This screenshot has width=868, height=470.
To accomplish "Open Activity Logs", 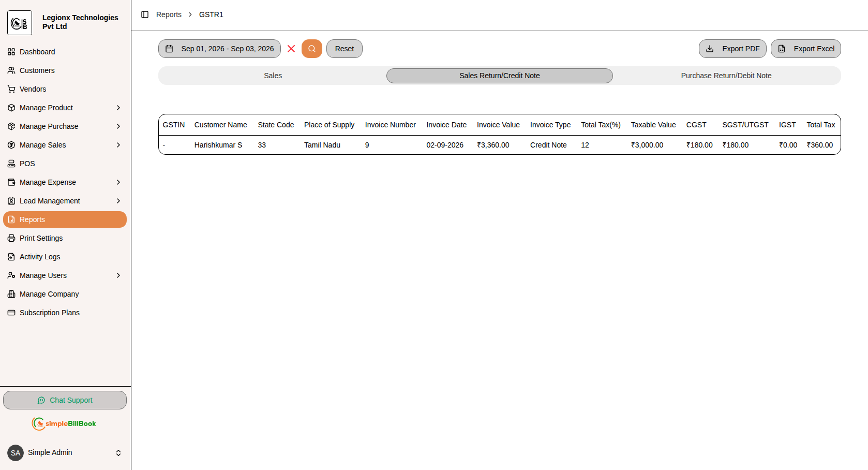I will coord(65,257).
